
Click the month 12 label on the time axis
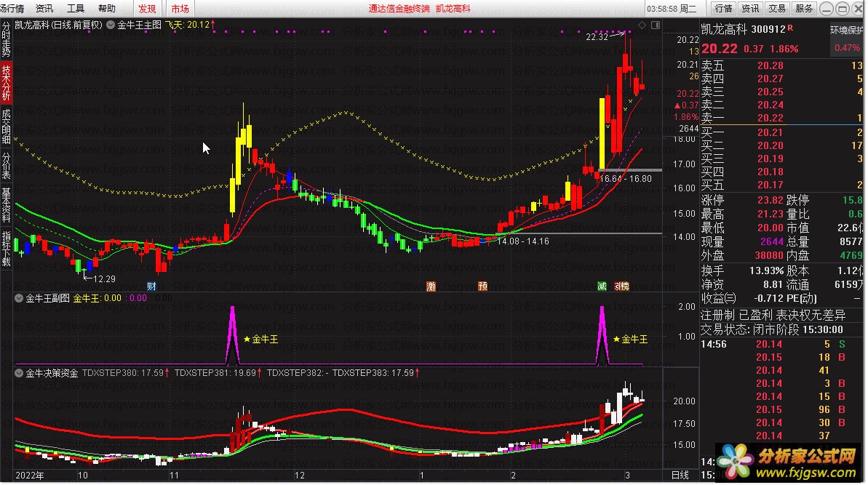pos(300,475)
